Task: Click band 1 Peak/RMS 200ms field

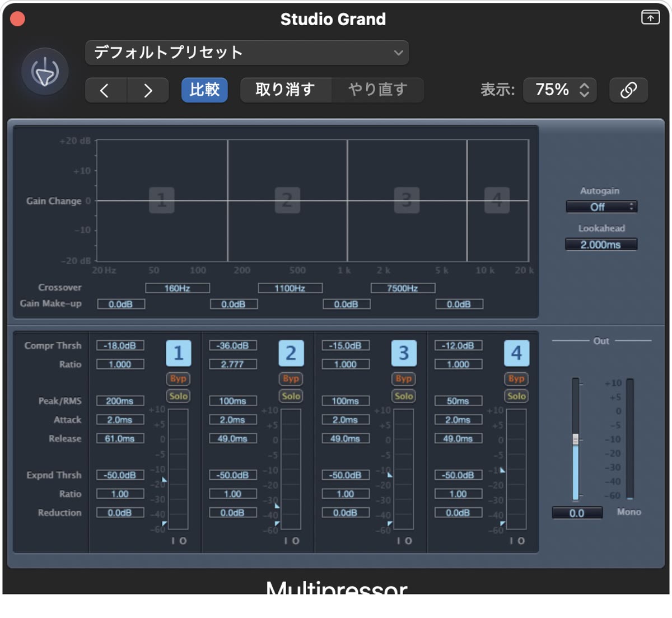Action: point(120,401)
